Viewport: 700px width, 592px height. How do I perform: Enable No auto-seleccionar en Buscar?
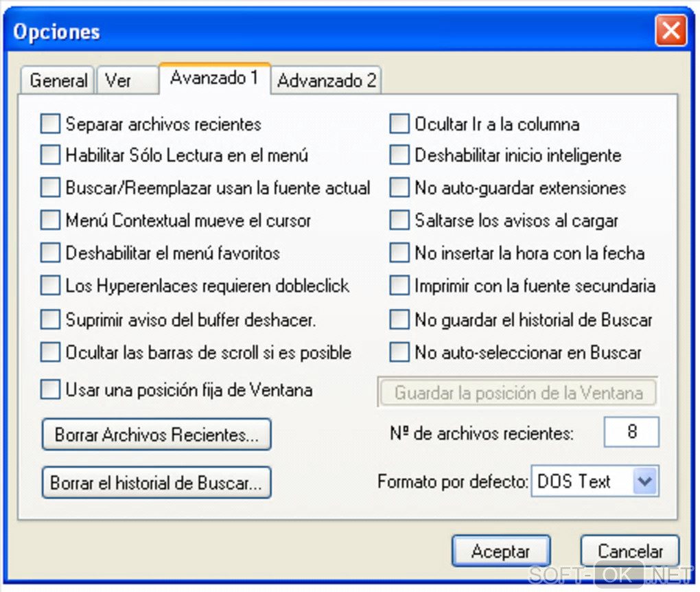click(x=399, y=352)
